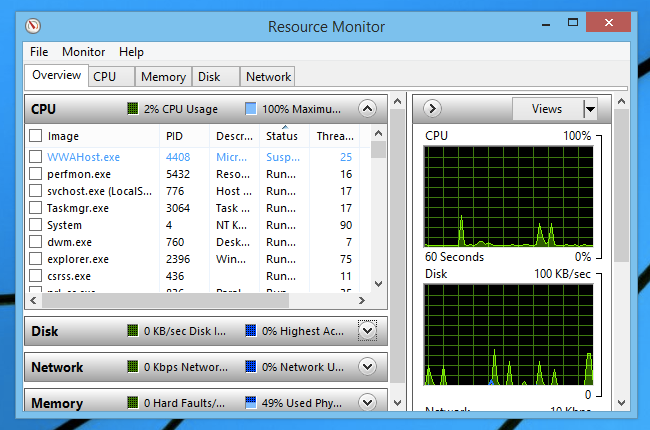
Task: Tick the csrss.exe checkbox
Action: pos(36,276)
